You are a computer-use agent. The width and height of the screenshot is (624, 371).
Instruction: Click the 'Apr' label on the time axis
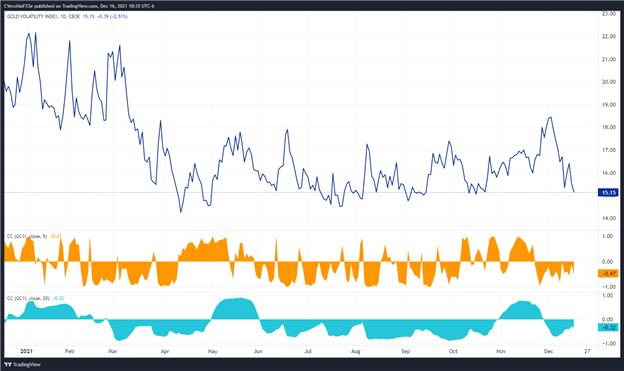(165, 351)
